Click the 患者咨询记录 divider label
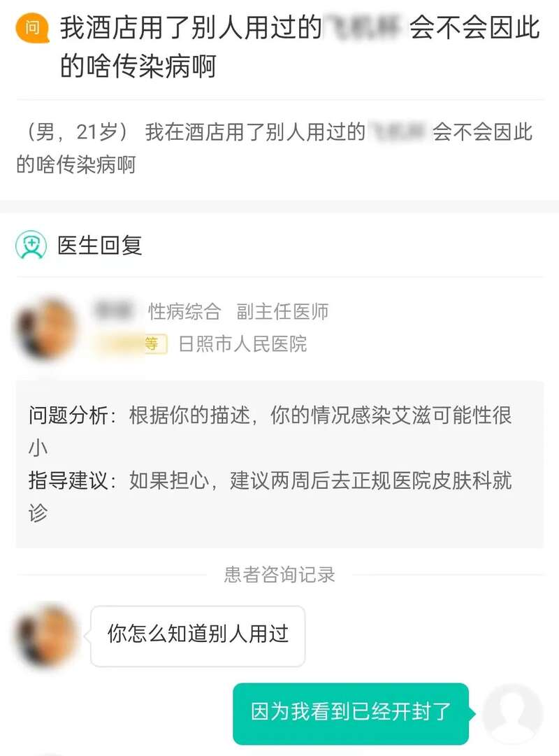559x756 pixels. coord(279,574)
